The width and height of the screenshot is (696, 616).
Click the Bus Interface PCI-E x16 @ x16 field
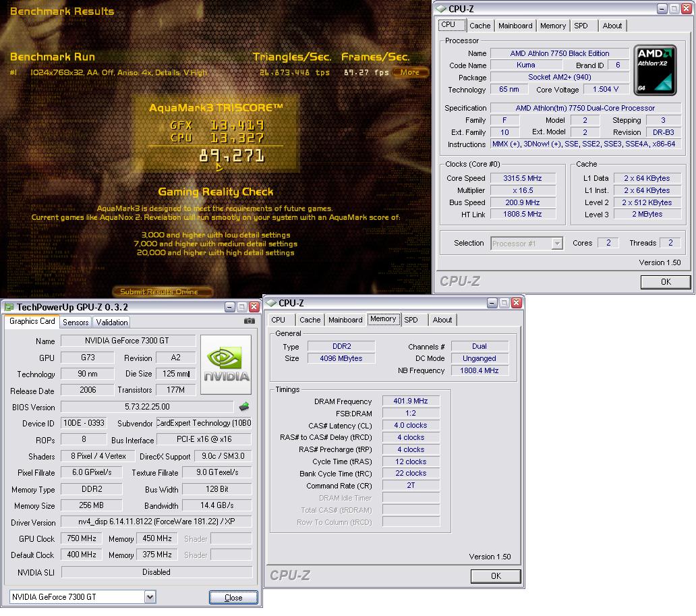click(204, 439)
